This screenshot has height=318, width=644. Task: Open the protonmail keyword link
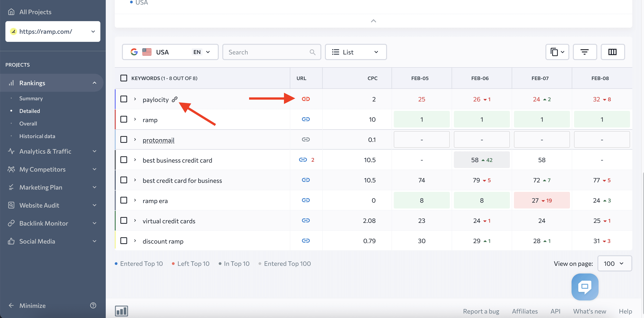(158, 140)
